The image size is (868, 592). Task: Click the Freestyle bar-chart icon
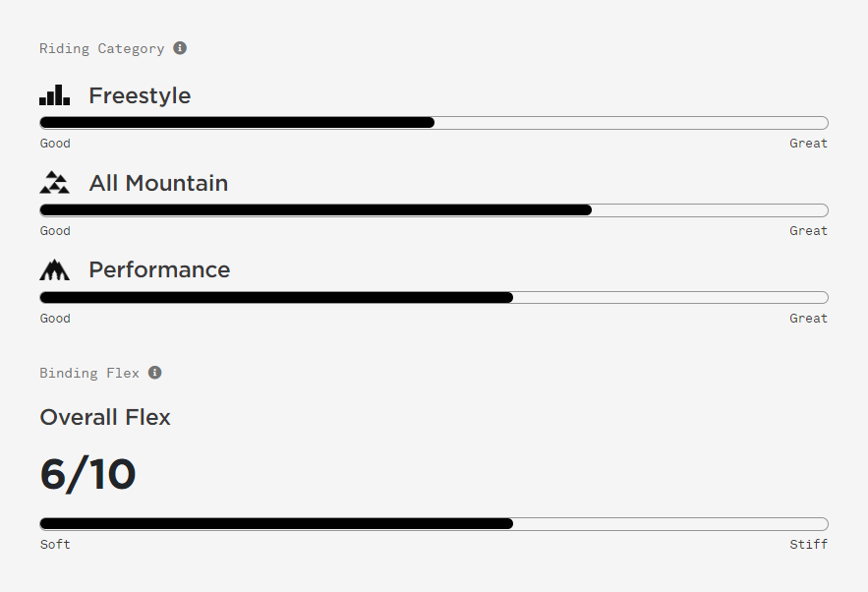click(x=54, y=95)
